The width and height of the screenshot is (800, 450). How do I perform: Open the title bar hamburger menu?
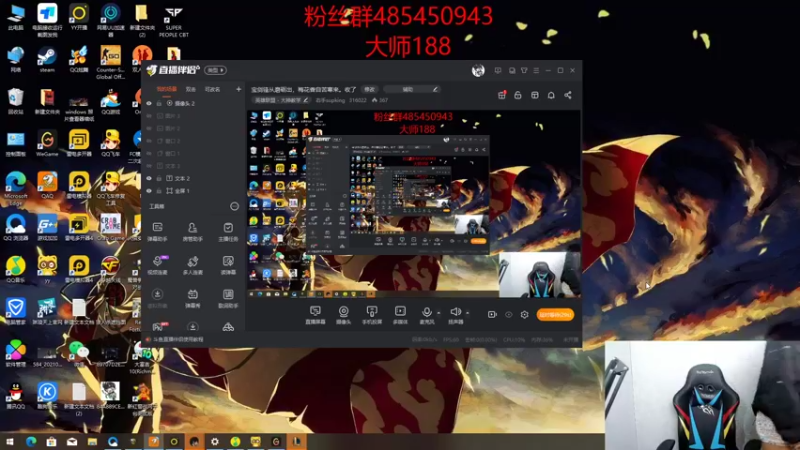(536, 70)
